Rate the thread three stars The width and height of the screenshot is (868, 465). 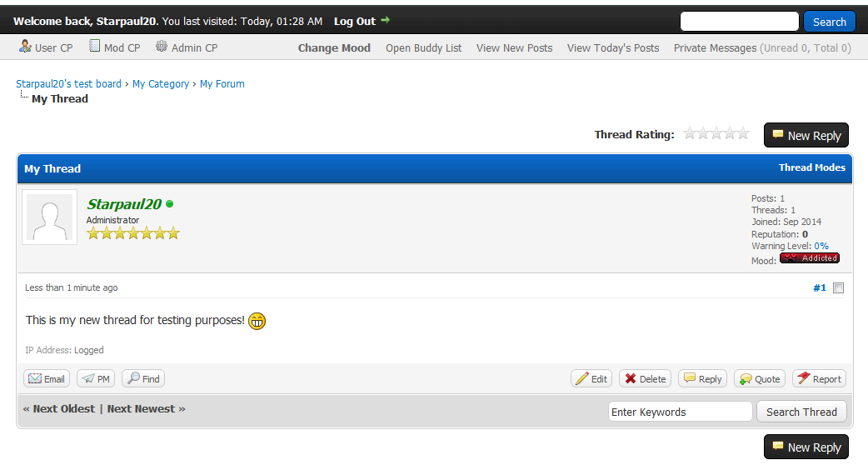[716, 133]
